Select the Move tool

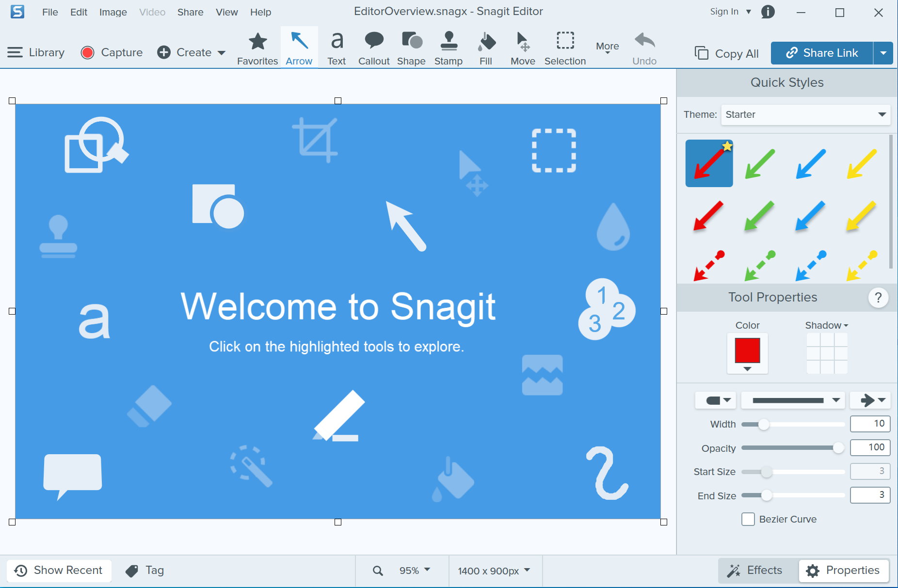click(x=523, y=48)
